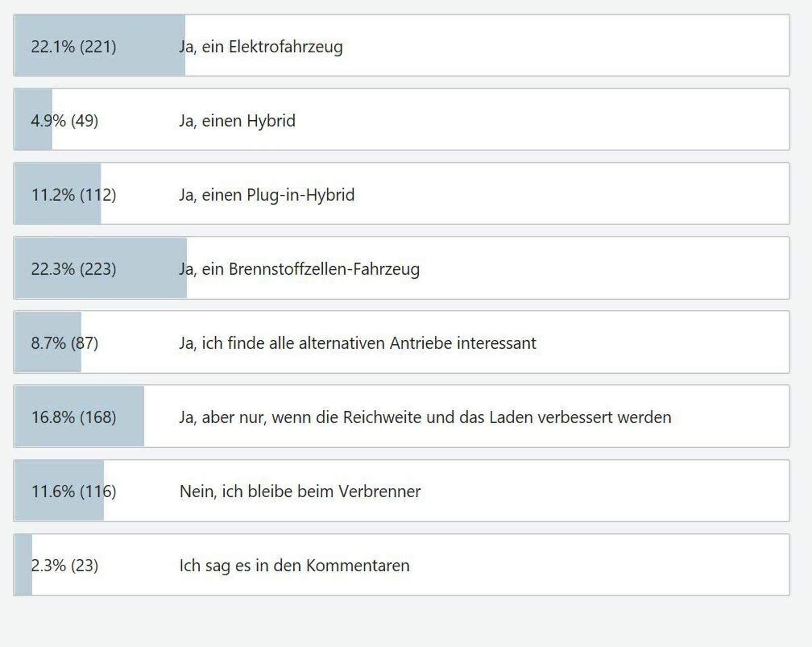
Task: Click the 11.6% (116) result figure
Action: pyautogui.click(x=74, y=491)
